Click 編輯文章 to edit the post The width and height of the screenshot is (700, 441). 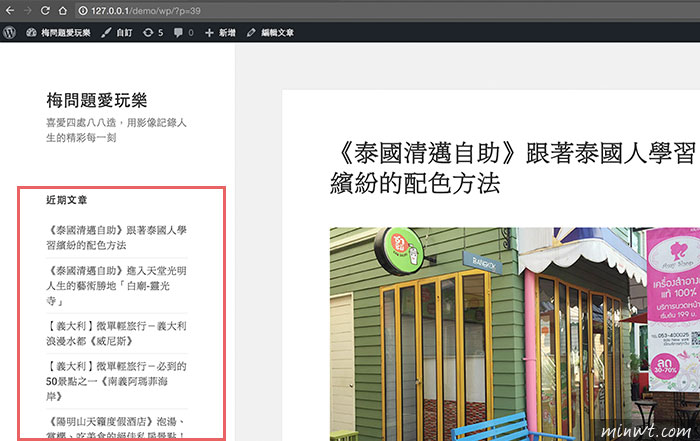271,32
